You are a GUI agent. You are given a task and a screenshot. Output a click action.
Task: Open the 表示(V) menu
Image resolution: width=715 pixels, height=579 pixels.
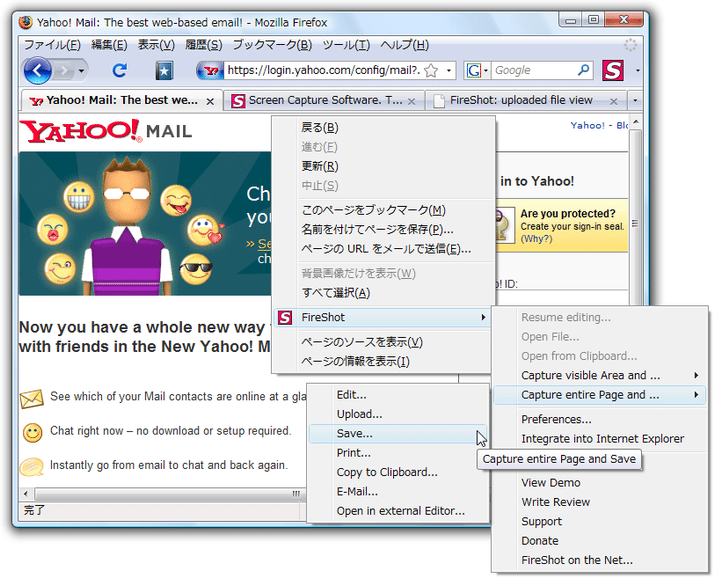156,45
